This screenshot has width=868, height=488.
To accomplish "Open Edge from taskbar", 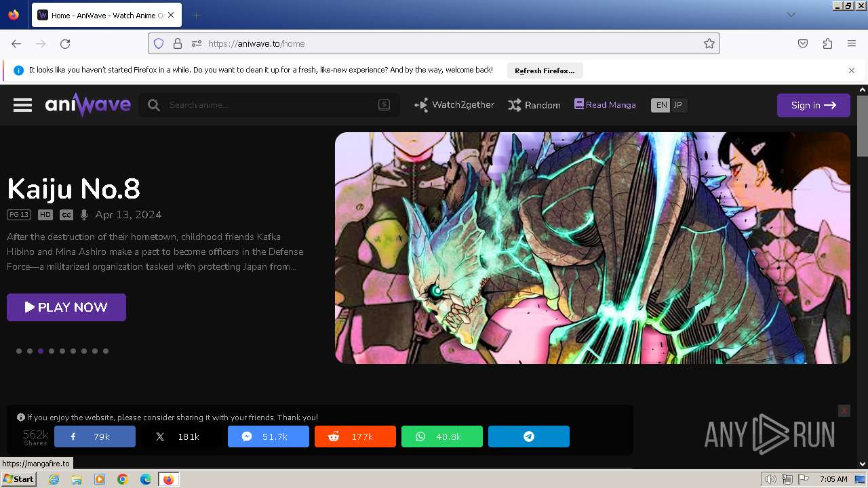I will click(146, 479).
